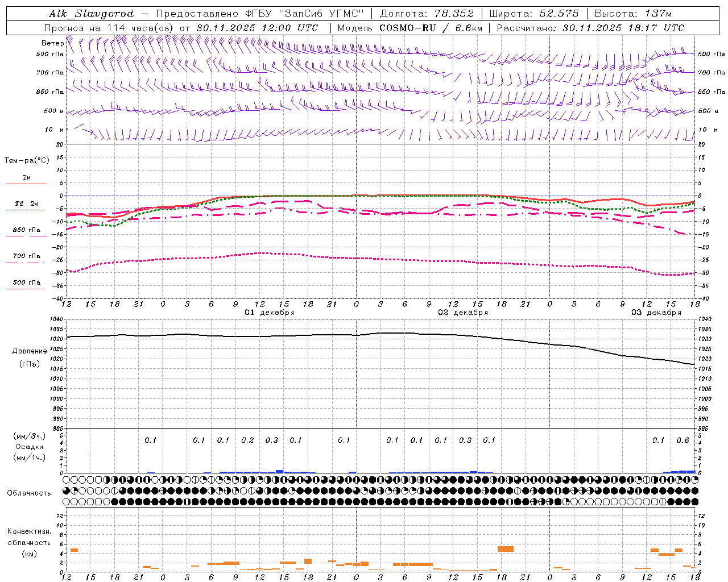Screen dimensions: 728x582
Task: Click the date label "03 декабря"
Action: [x=656, y=313]
